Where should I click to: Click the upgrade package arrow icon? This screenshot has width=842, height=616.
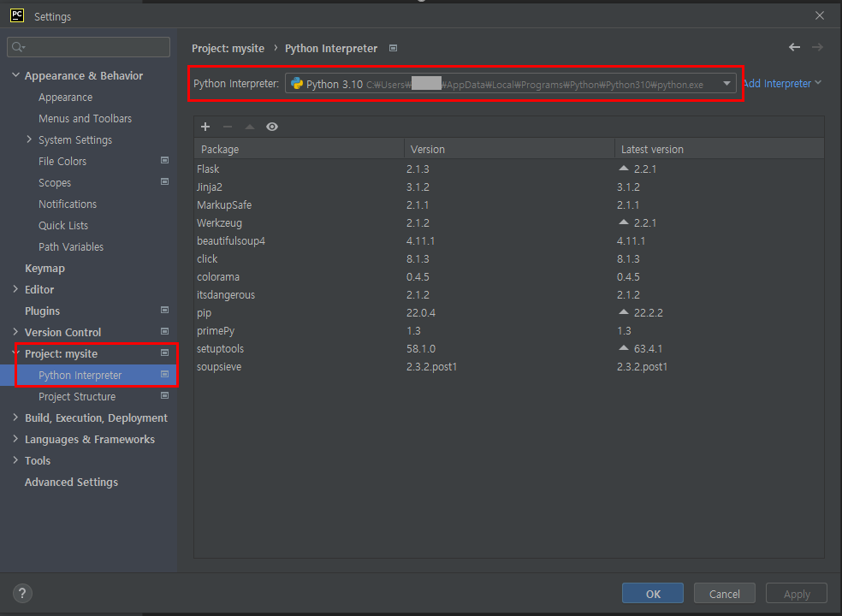click(x=250, y=127)
